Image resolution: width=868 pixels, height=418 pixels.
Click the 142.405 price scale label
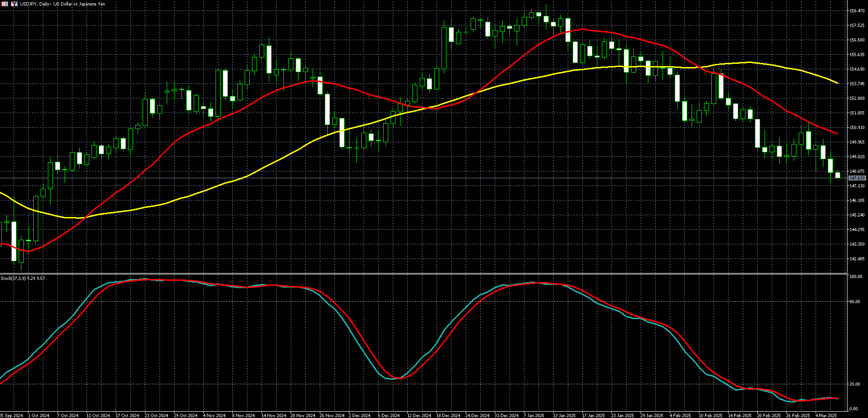tap(857, 259)
